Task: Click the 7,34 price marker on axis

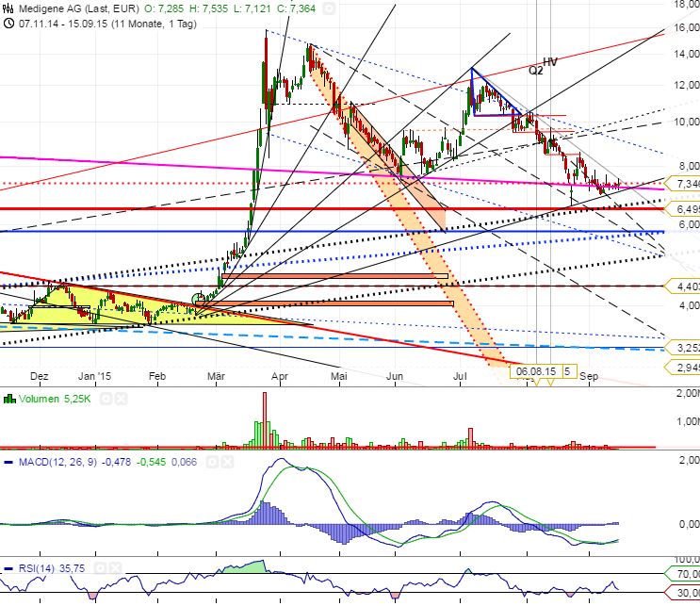Action: [x=684, y=184]
